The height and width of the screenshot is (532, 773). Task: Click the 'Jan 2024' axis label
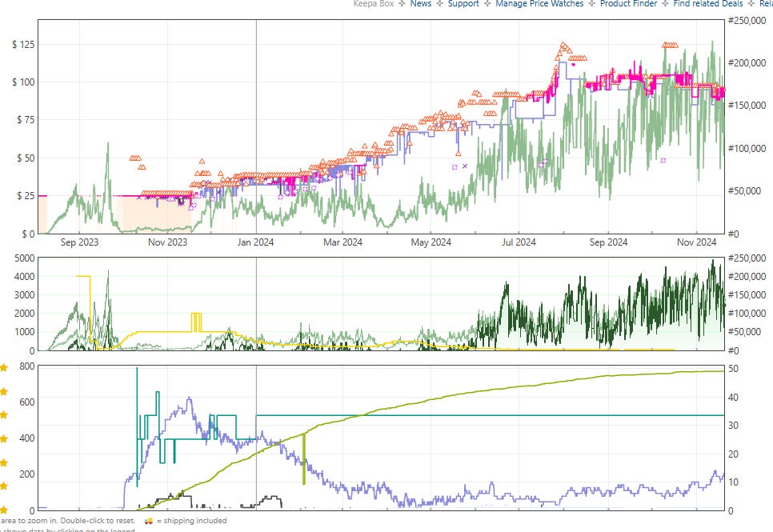[x=255, y=242]
